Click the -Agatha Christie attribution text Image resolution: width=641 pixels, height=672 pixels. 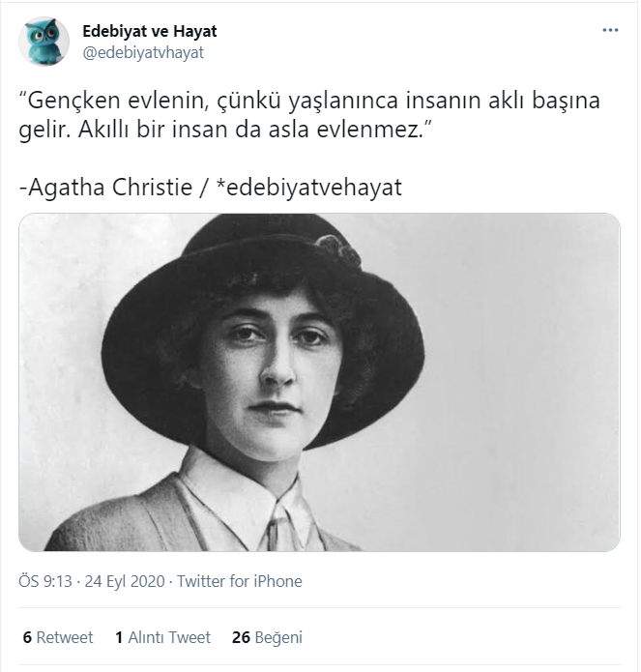105,188
